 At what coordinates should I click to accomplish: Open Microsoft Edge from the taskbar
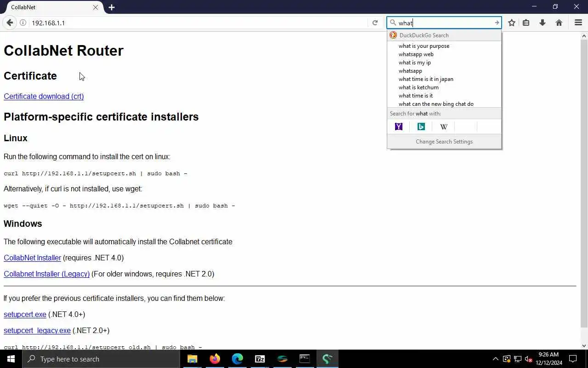pos(237,359)
